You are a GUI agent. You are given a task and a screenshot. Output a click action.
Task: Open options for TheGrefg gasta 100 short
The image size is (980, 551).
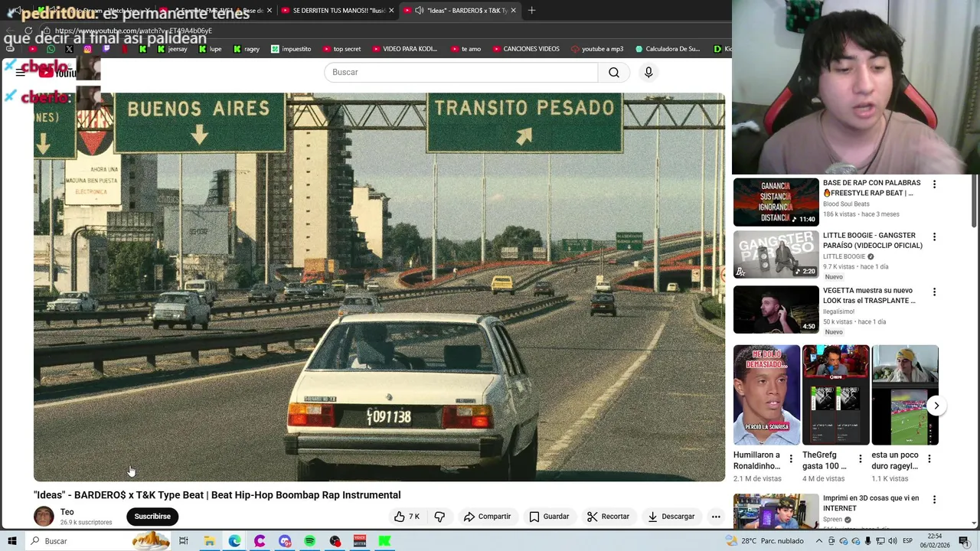(x=860, y=459)
